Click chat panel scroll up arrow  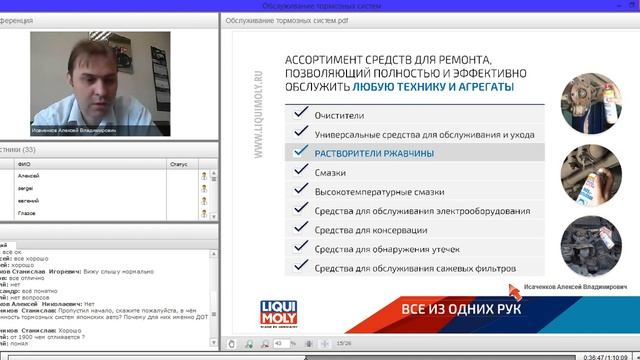point(213,254)
